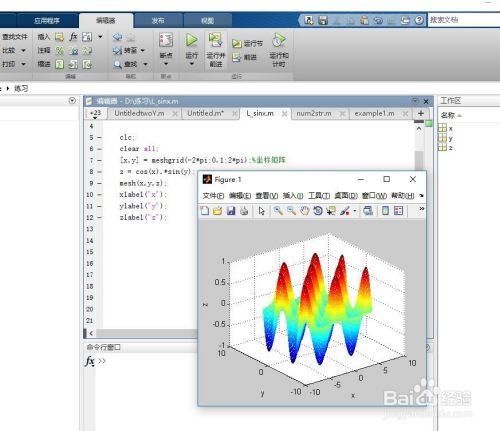The width and height of the screenshot is (500, 431).
Task: Open the Run (运行) dropdown arrow
Action: tap(192, 64)
